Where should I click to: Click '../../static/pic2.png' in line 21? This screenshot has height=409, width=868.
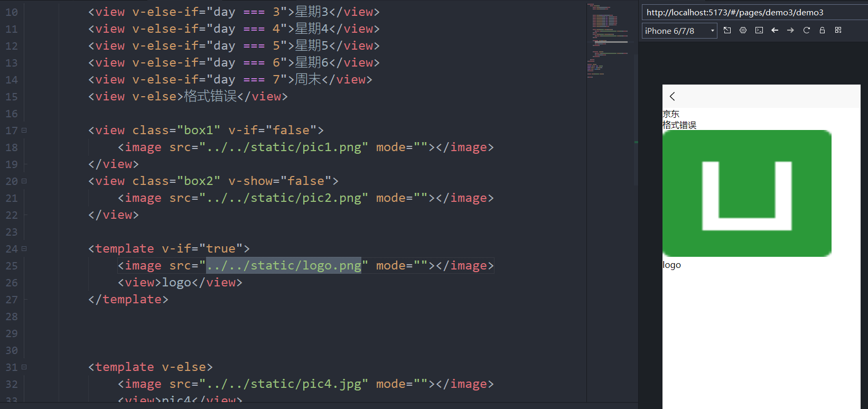284,198
